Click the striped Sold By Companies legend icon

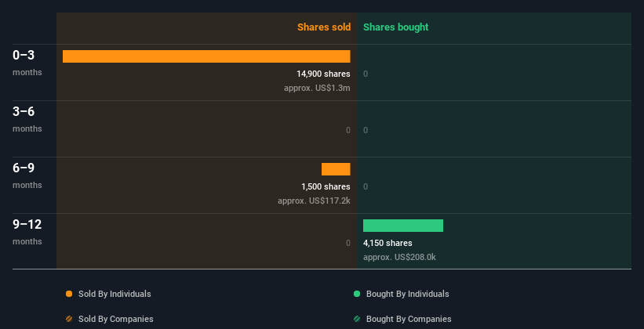click(x=69, y=319)
